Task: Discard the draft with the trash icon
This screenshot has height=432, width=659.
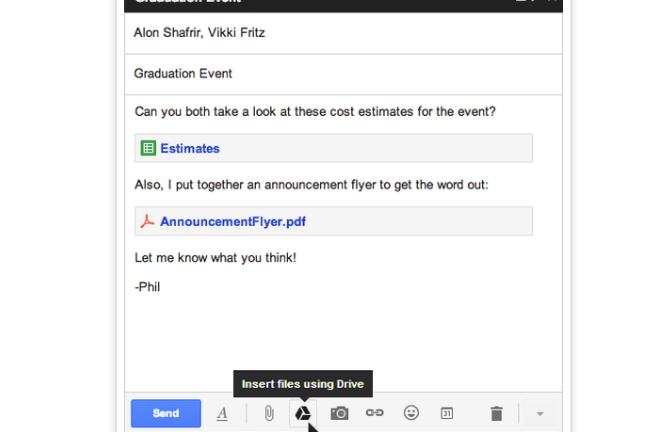Action: point(496,414)
